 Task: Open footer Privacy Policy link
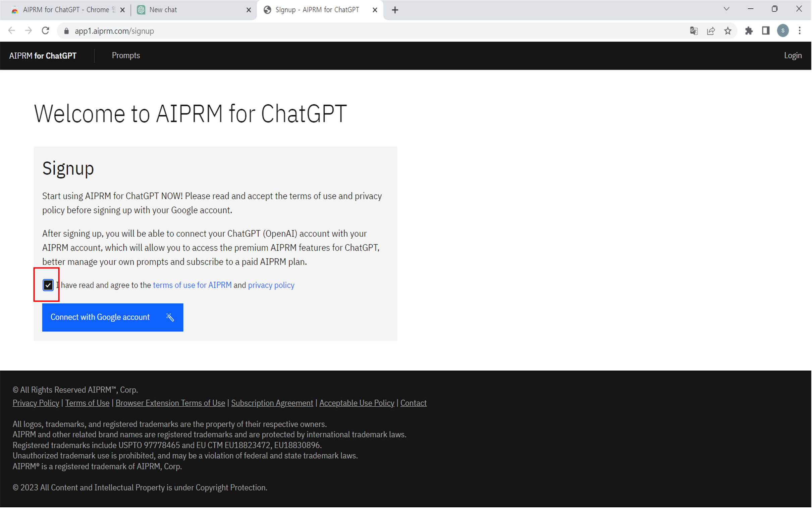36,403
